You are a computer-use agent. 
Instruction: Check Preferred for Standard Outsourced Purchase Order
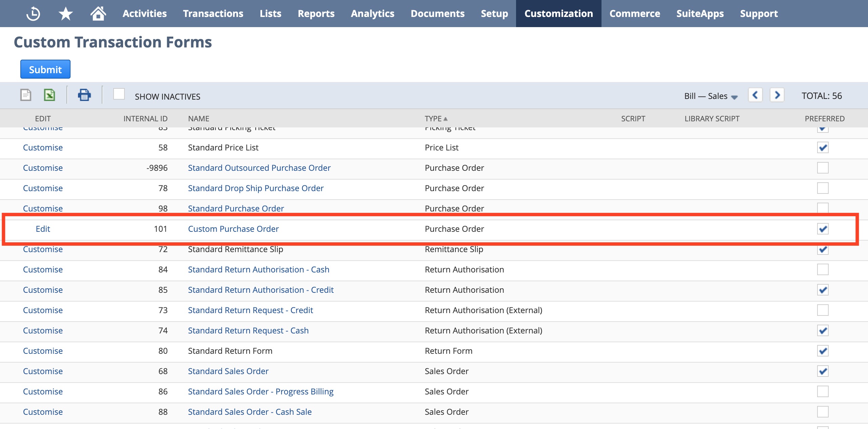click(823, 168)
